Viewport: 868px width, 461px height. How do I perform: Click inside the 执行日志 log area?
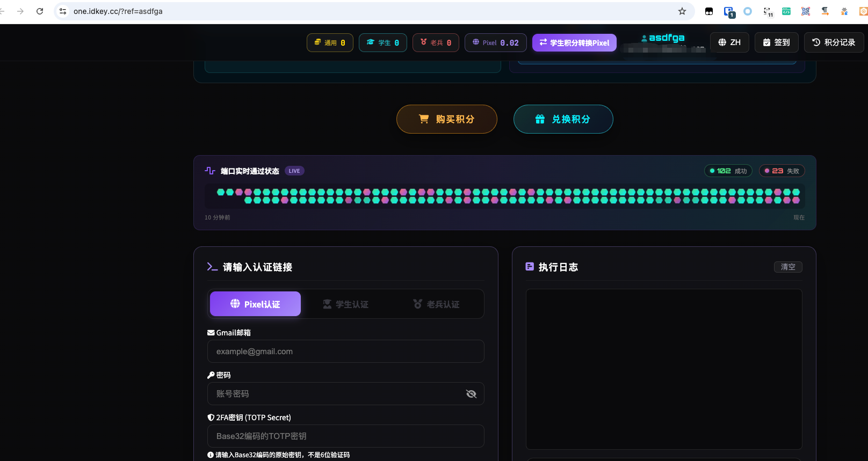point(664,369)
